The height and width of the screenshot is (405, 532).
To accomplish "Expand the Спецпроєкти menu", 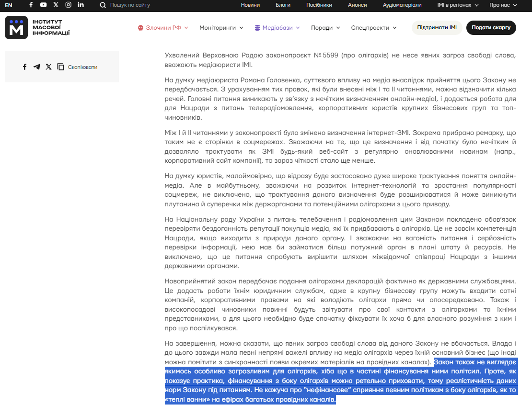I will click(373, 28).
